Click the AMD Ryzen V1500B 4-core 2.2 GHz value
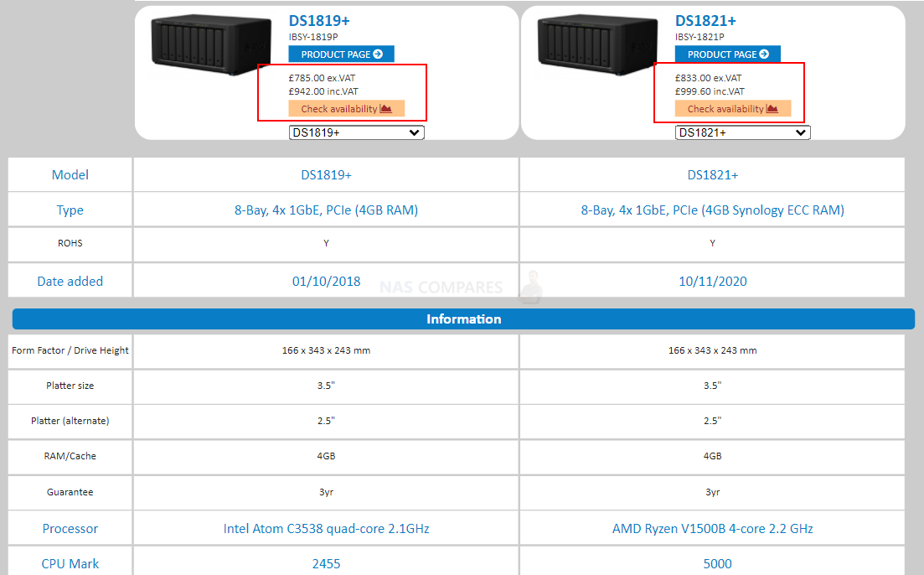The width and height of the screenshot is (924, 575). [x=712, y=528]
